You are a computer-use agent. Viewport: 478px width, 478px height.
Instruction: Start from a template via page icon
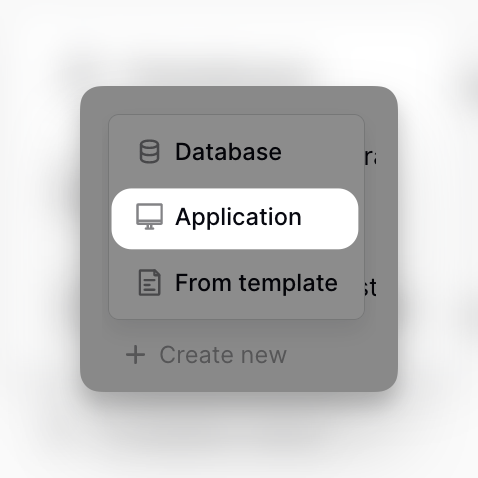coord(149,283)
